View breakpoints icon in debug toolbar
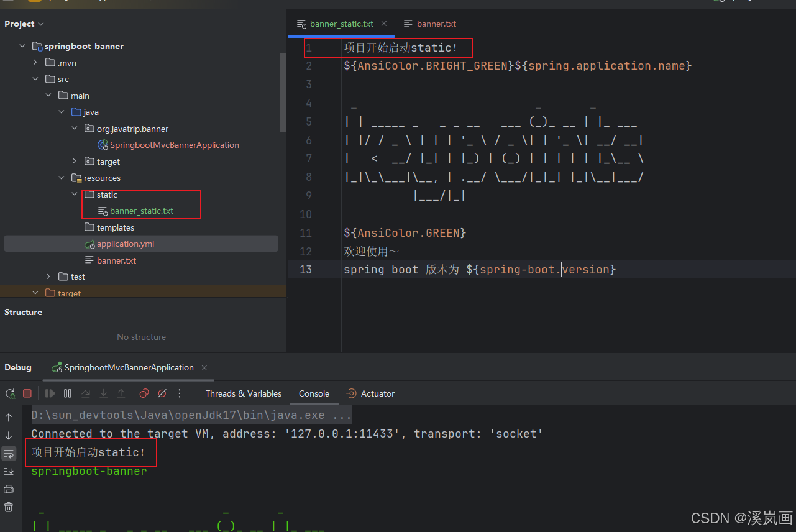This screenshot has height=532, width=796. click(144, 393)
